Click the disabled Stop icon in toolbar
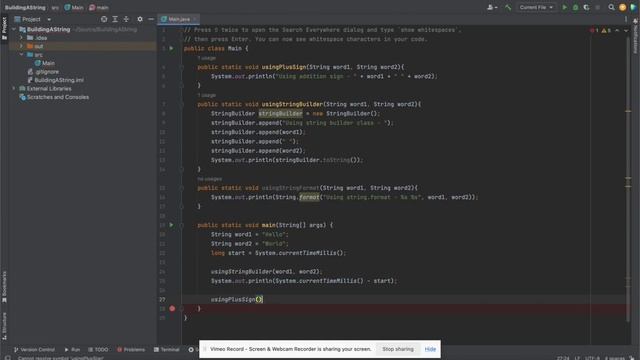This screenshot has width=640, height=360. click(x=598, y=7)
